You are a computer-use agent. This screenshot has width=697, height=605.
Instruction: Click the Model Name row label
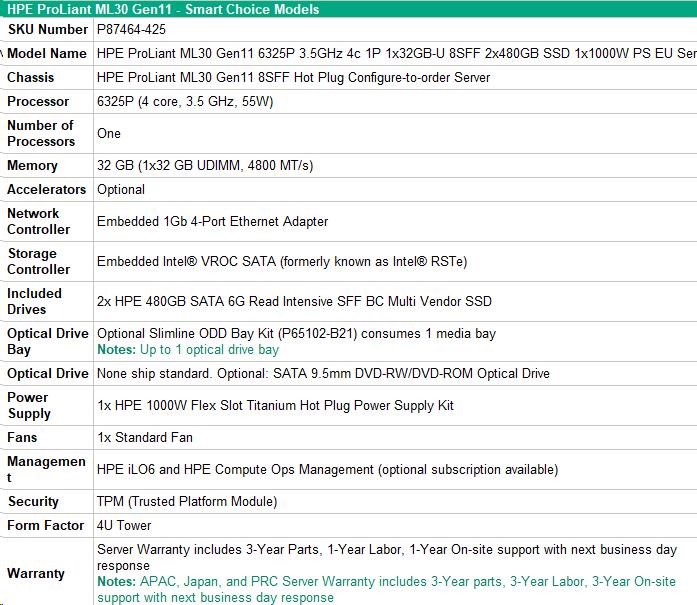point(46,54)
